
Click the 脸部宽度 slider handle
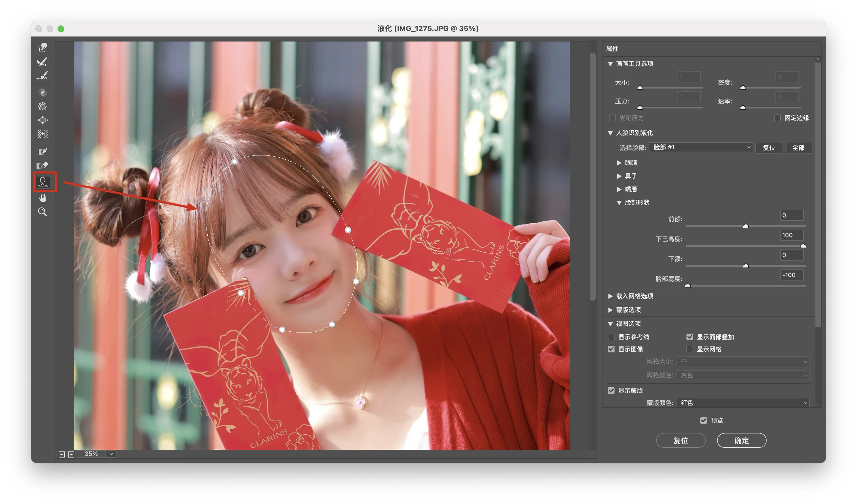click(x=688, y=286)
